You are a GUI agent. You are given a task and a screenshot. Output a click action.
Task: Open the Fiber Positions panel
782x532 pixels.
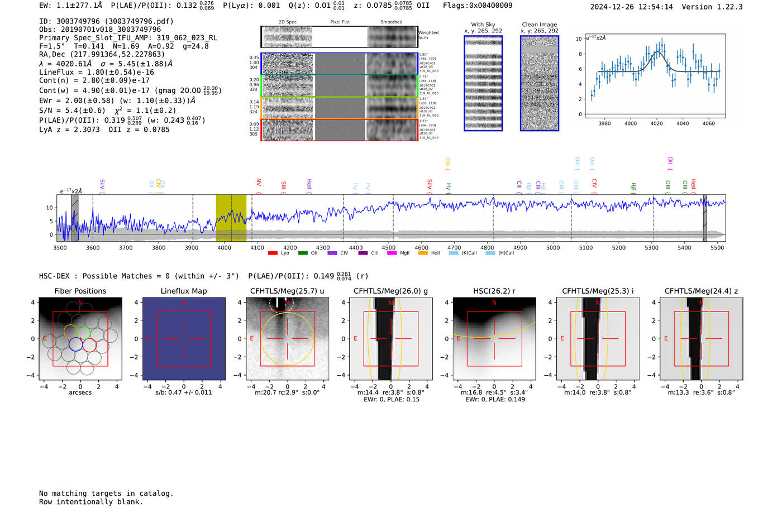click(x=80, y=338)
